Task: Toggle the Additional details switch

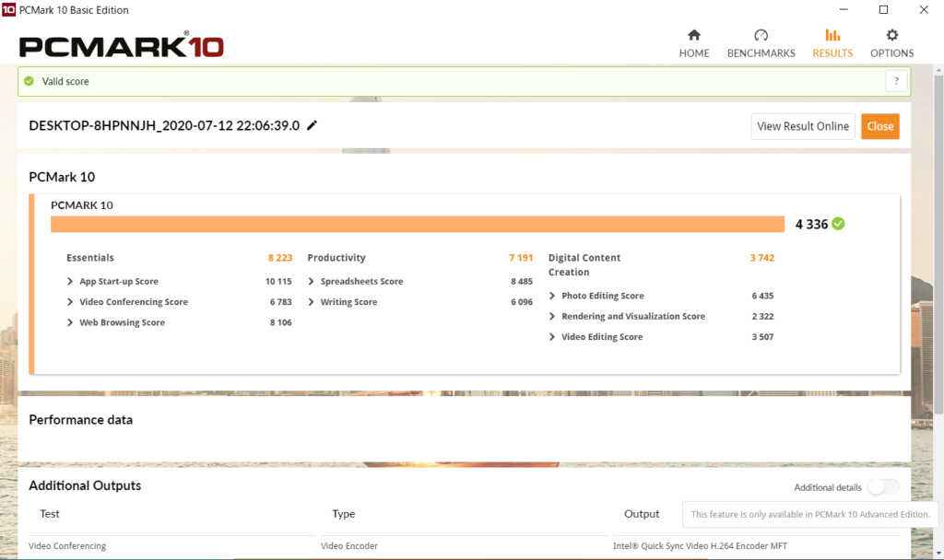Action: point(883,487)
